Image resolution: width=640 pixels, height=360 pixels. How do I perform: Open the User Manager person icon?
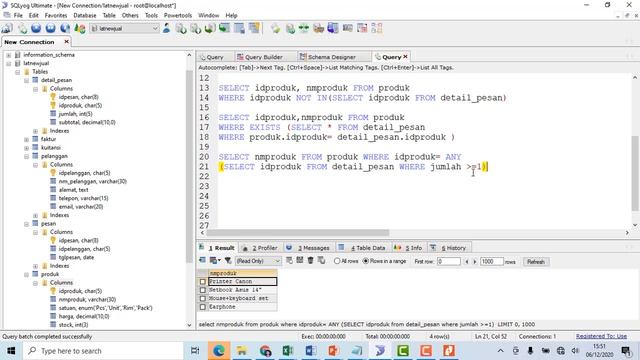pos(167,28)
